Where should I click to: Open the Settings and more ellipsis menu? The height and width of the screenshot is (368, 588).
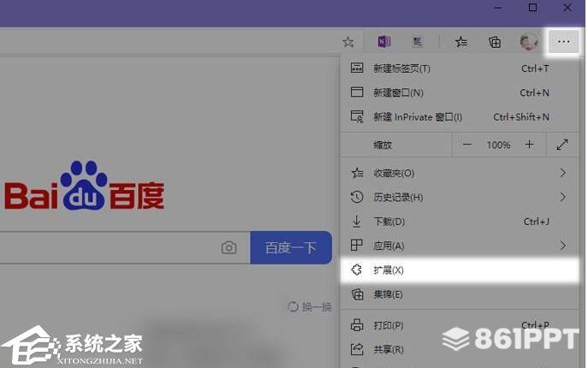tap(563, 42)
